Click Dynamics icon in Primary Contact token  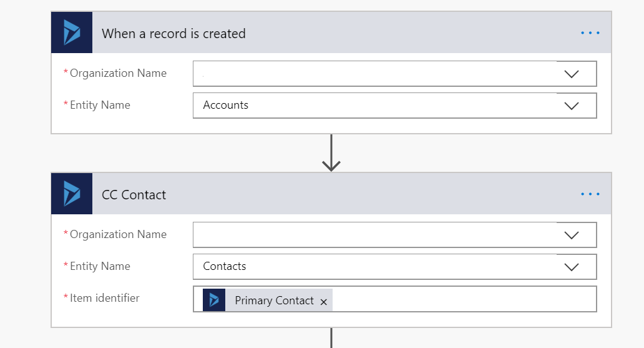pyautogui.click(x=214, y=300)
